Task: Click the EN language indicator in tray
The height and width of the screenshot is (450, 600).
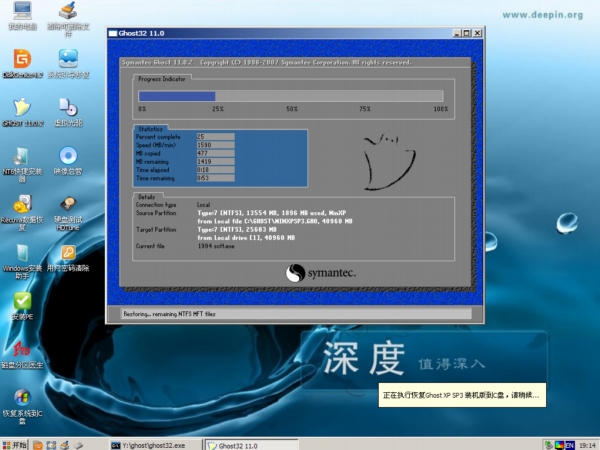Action: click(x=570, y=445)
